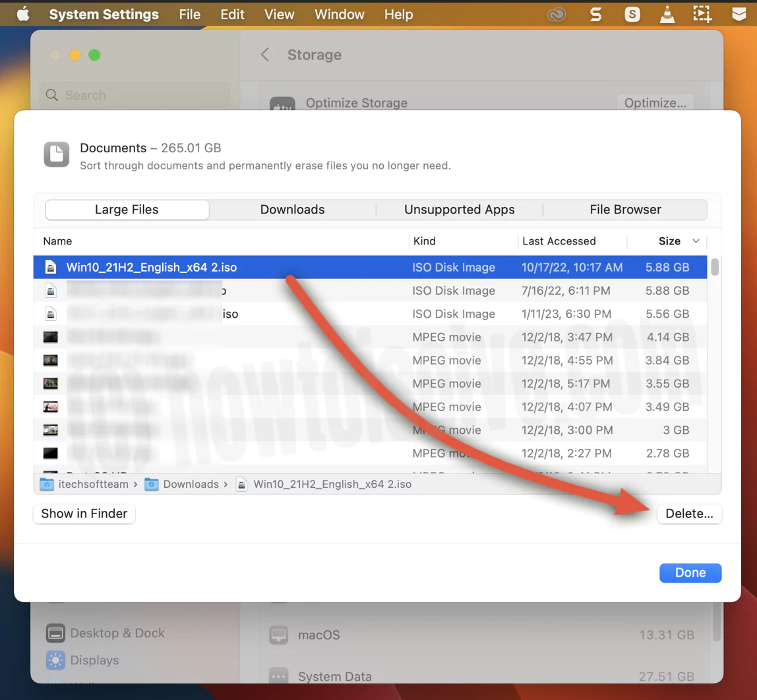Click the search magnifier icon in sidebar

click(x=51, y=95)
